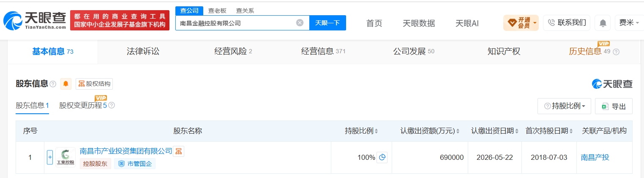Click help icon beside 历史信息 tab
Image resolution: width=644 pixels, height=178 pixels.
tap(616, 52)
